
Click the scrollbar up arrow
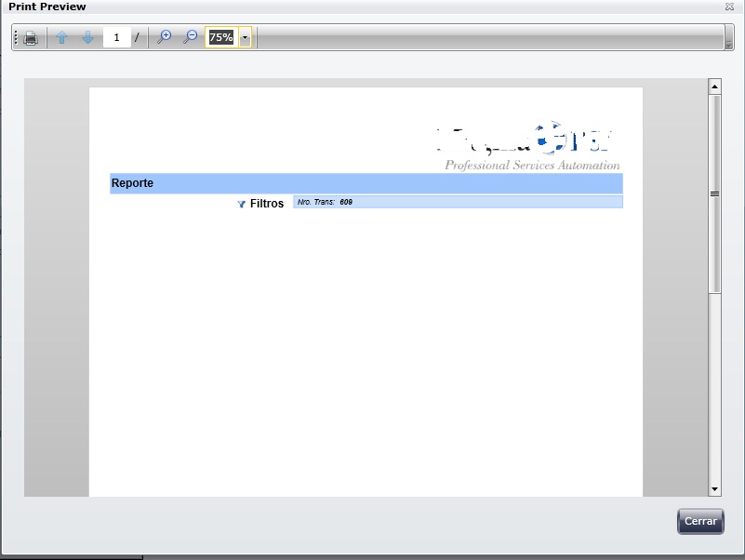(714, 87)
